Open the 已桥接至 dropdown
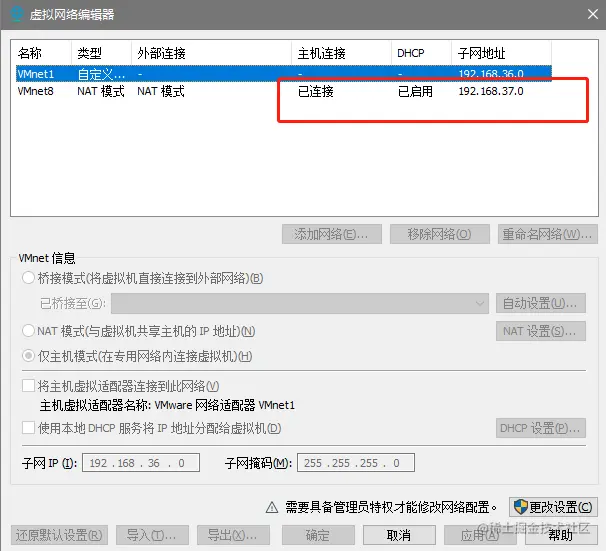Image resolution: width=606 pixels, height=551 pixels. [300, 303]
